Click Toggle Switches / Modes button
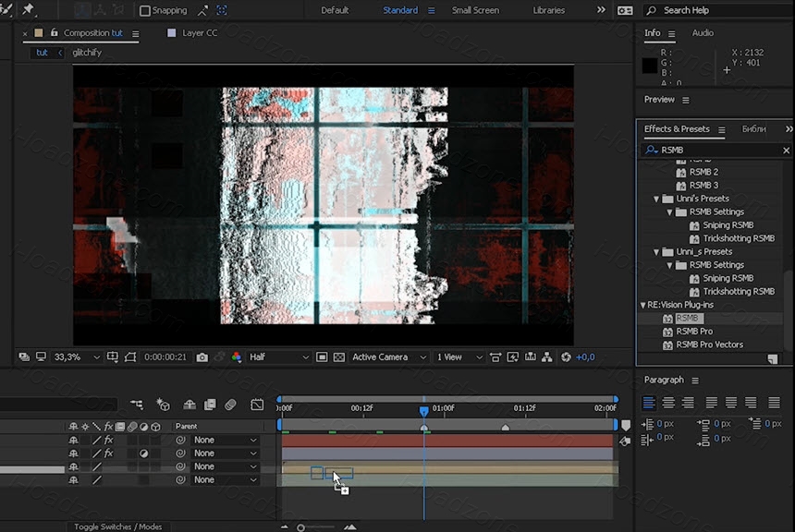Screen dimensions: 795x532 point(118,527)
